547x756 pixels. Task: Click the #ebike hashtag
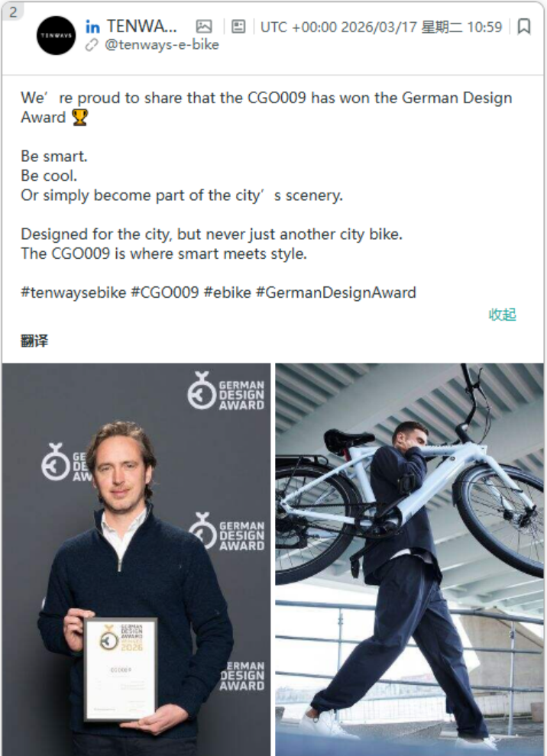228,292
